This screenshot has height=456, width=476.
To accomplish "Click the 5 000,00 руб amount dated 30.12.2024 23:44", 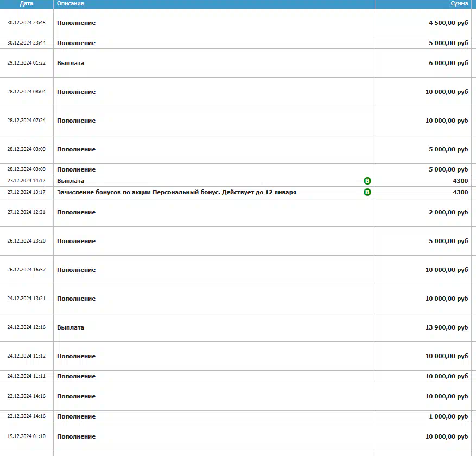I will tap(448, 43).
